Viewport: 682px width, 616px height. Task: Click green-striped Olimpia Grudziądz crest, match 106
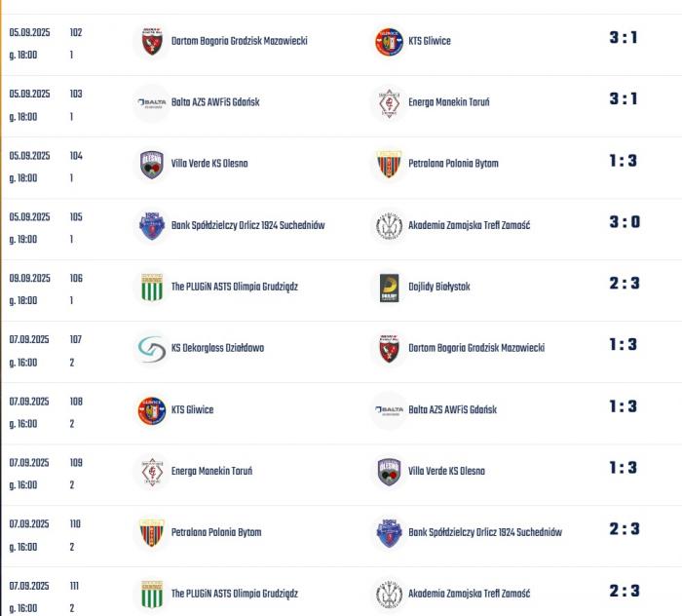tap(152, 288)
